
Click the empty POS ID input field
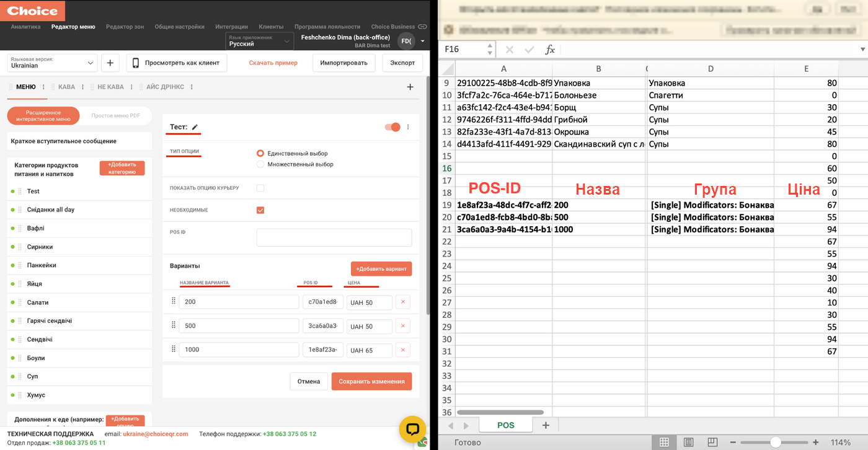click(334, 237)
